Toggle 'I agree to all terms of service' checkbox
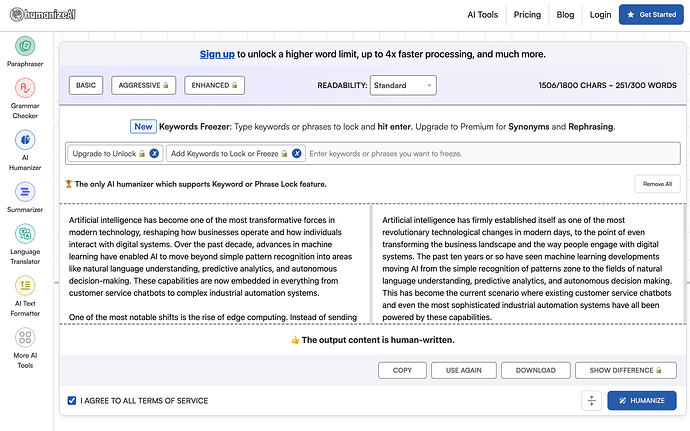Image resolution: width=690 pixels, height=431 pixels. tap(72, 400)
